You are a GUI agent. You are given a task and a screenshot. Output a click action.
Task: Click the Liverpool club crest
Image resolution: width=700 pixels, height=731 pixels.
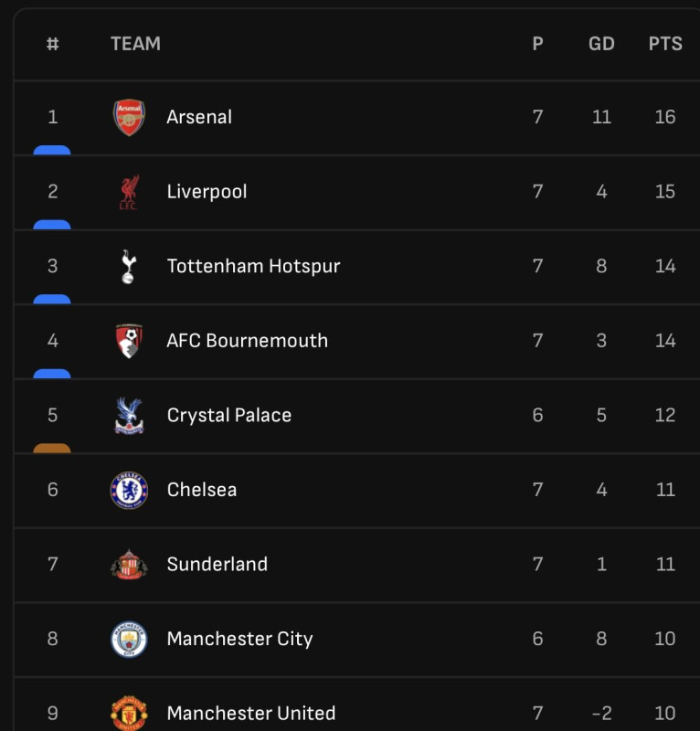[129, 192]
